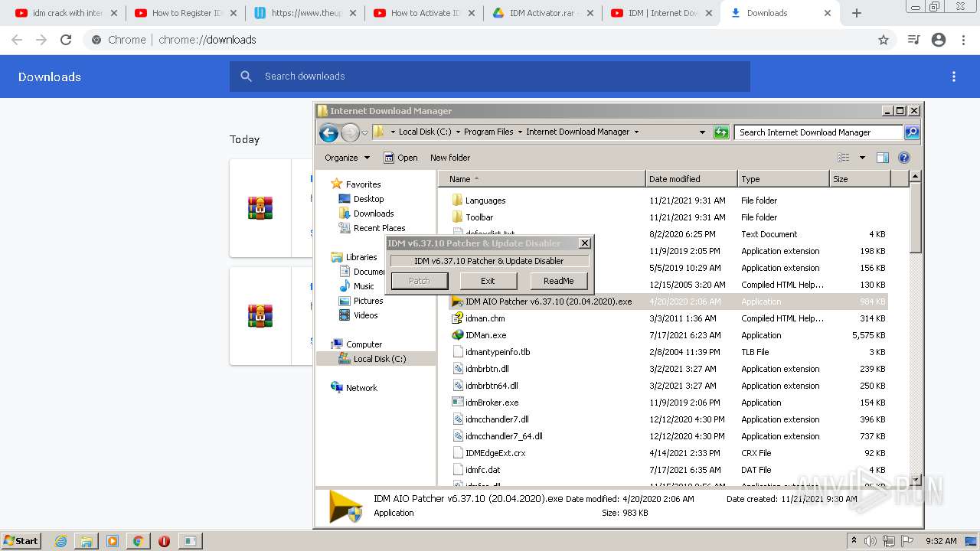Select the Languages folder icon
Viewport: 980px width, 551px height.
(x=457, y=201)
